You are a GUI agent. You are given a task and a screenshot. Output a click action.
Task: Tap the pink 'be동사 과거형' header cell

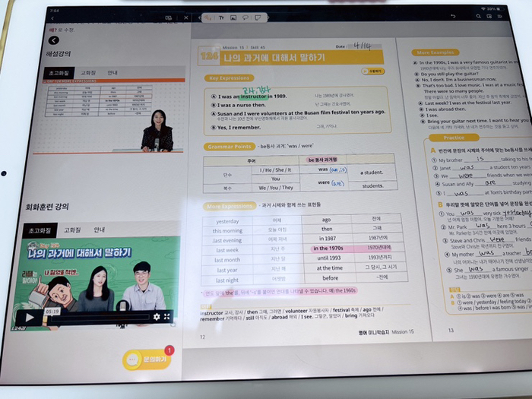(322, 160)
